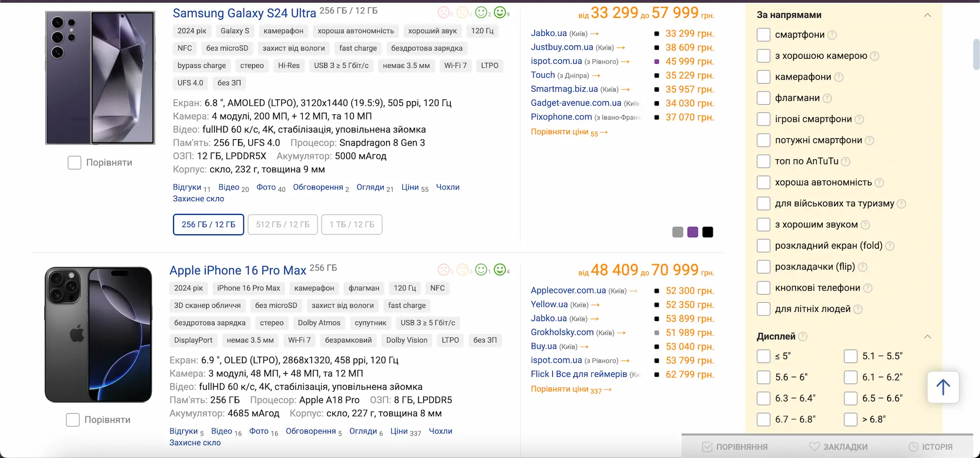Open Відгуки 11 for Galaxy S24 Ultra

pyautogui.click(x=191, y=188)
